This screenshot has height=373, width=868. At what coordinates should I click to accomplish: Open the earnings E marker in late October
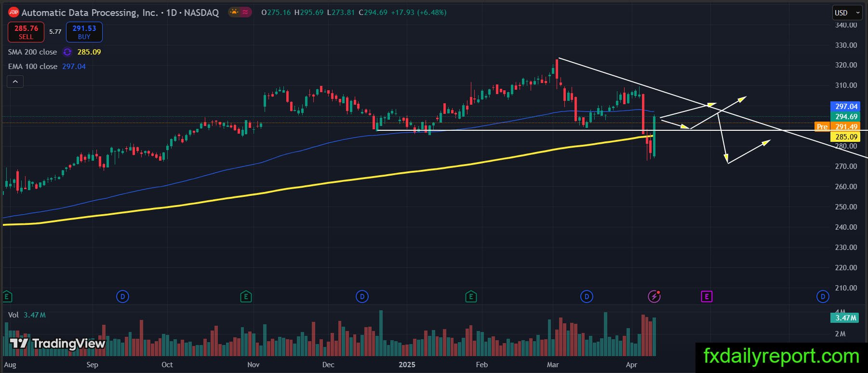click(246, 296)
